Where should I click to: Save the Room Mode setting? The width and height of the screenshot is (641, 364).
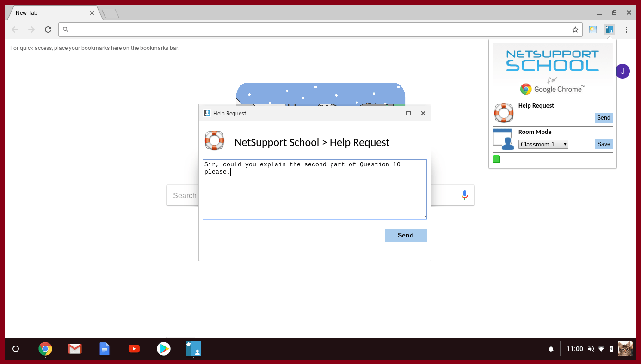(x=604, y=144)
